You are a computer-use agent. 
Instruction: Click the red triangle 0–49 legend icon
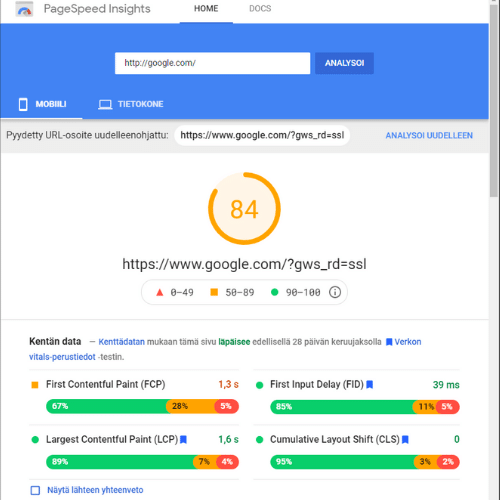click(x=160, y=293)
